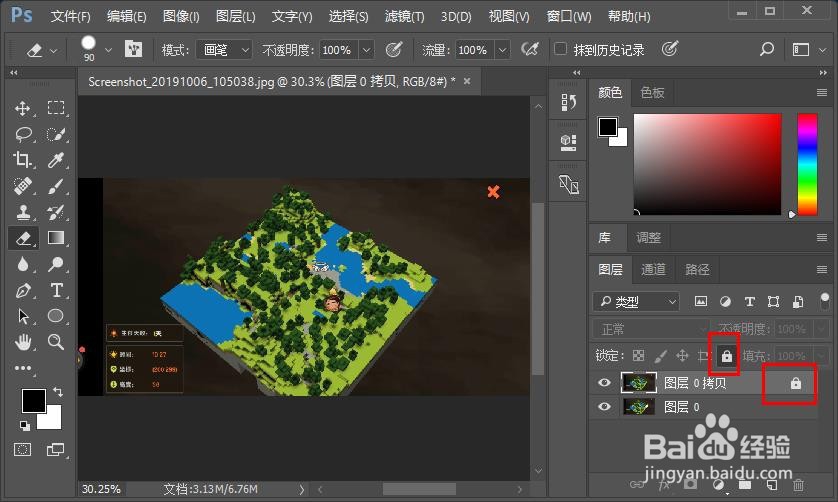The height and width of the screenshot is (502, 838).
Task: Expand the Opacity percentage dropdown arrow
Action: coord(366,50)
